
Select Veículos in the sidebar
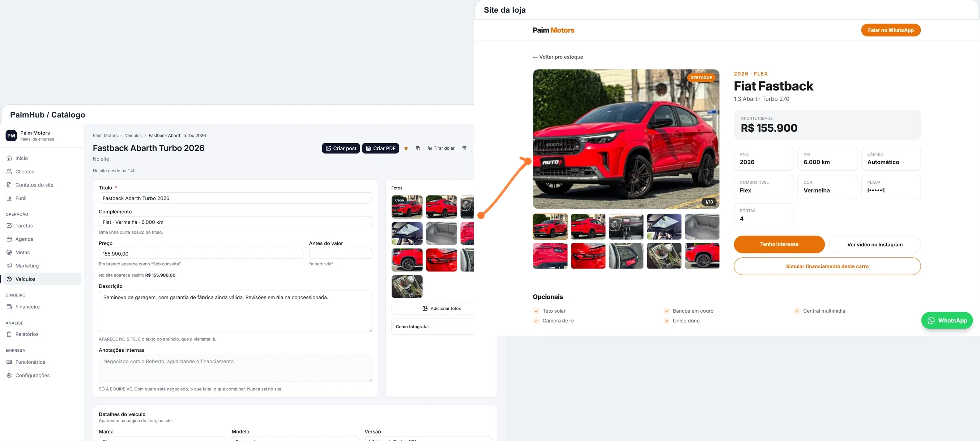(42, 279)
